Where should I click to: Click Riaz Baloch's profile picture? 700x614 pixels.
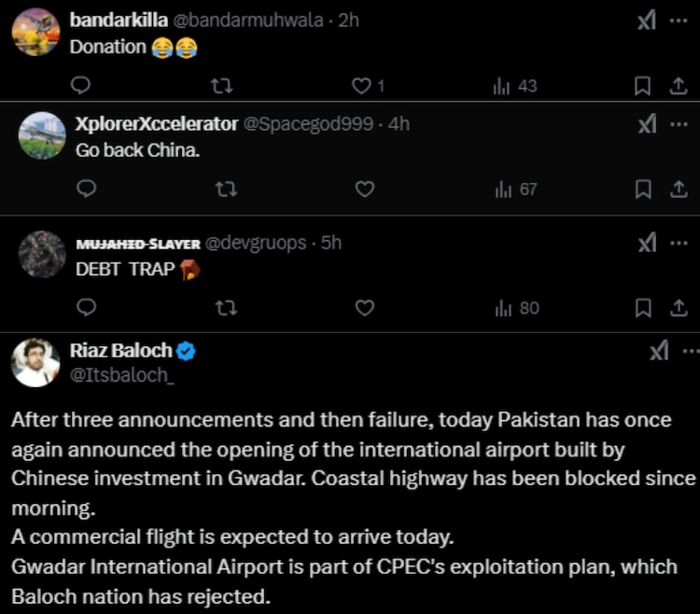pos(35,362)
